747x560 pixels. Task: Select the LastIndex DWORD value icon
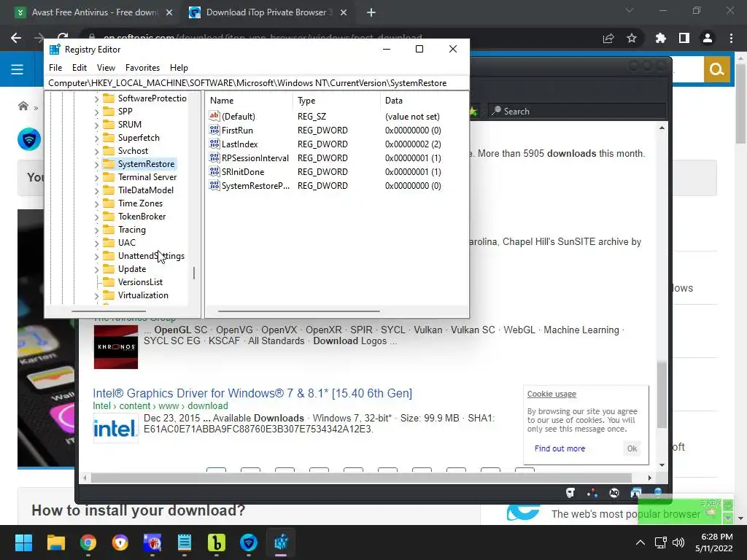pyautogui.click(x=214, y=144)
